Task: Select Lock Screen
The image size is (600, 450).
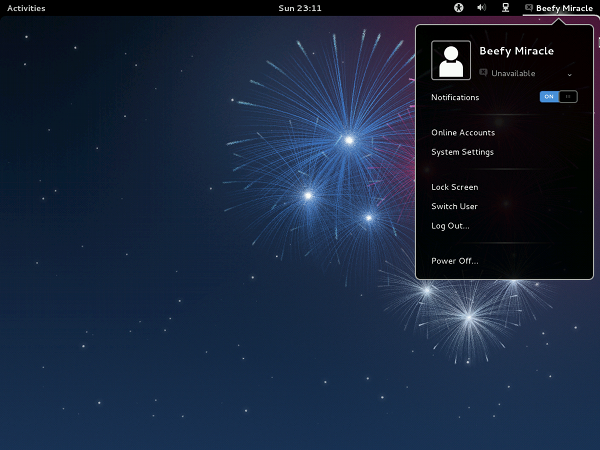Action: [455, 187]
